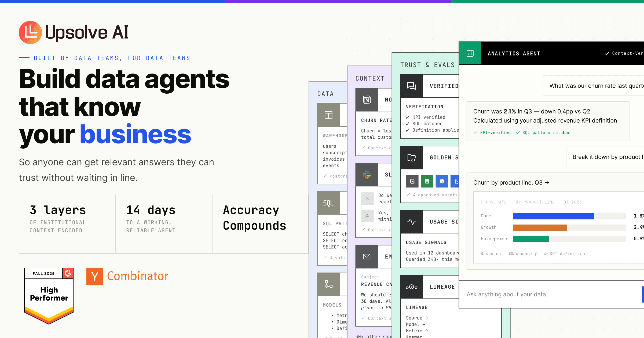This screenshot has height=338, width=644.
Task: Click the 'Accuracy Compounds' stat
Action: (x=261, y=224)
